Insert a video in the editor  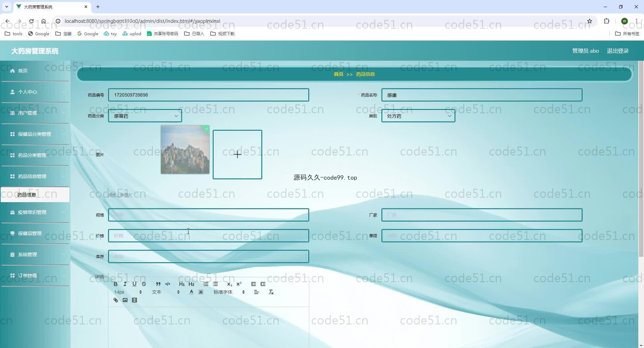pyautogui.click(x=135, y=300)
